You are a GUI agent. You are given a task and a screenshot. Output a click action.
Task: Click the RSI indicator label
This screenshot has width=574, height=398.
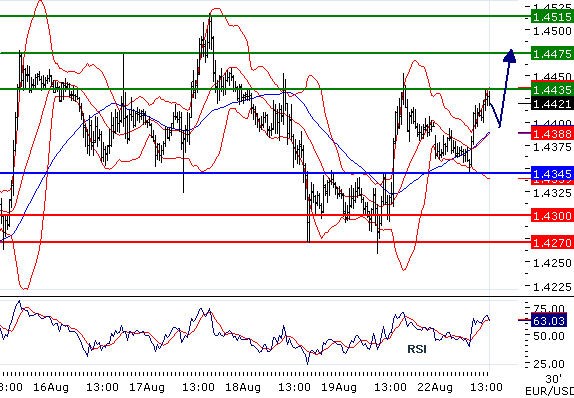tap(417, 349)
